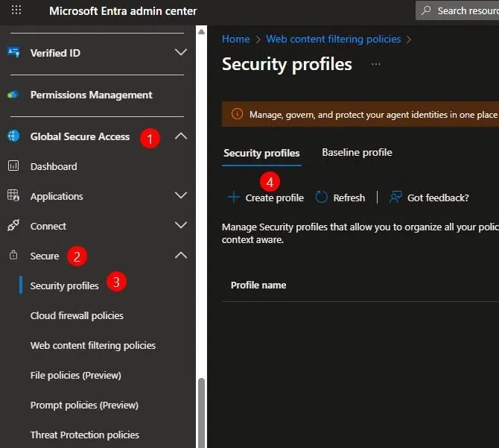Open Threat Protection policies
The height and width of the screenshot is (448, 499).
(x=85, y=435)
